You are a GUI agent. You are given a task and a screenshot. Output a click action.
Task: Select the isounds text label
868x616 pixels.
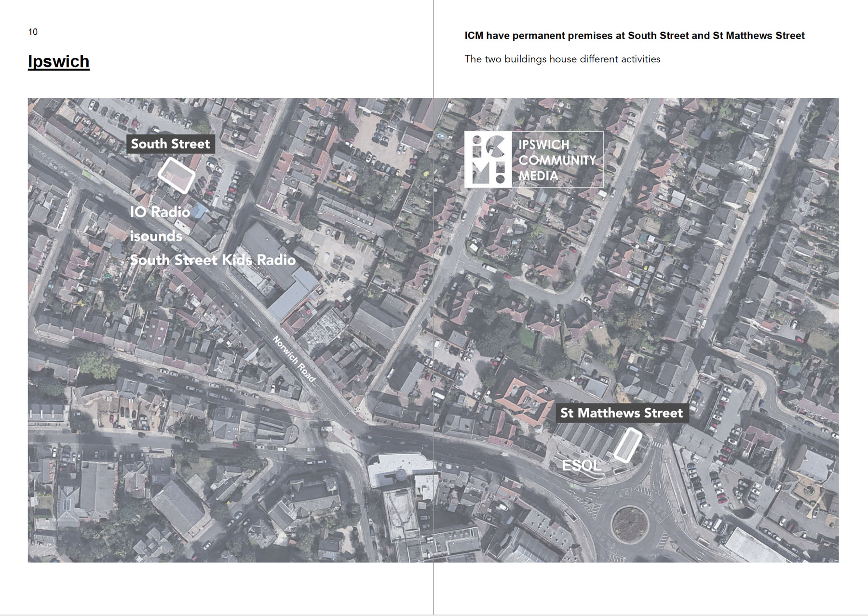pos(156,236)
